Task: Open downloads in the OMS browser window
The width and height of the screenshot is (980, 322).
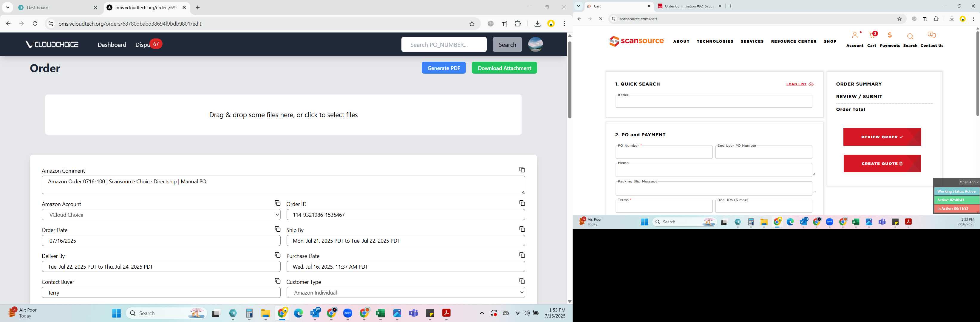Action: coord(537,24)
